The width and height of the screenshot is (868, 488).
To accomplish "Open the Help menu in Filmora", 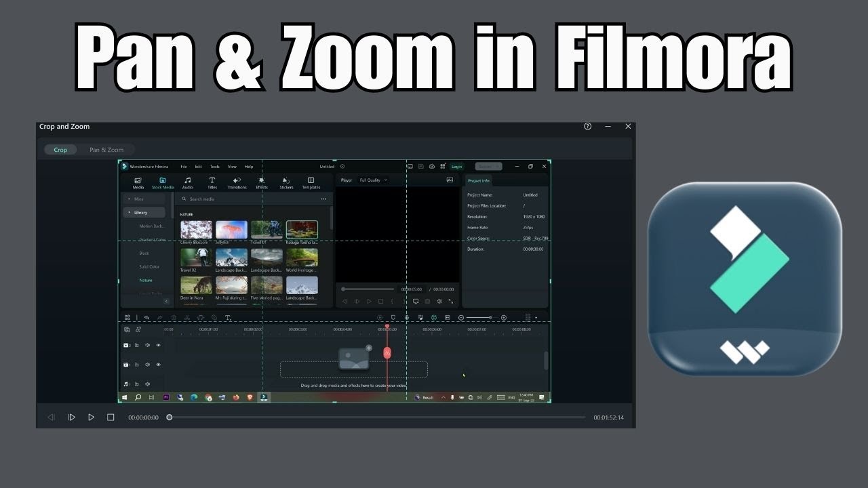I will click(x=249, y=167).
